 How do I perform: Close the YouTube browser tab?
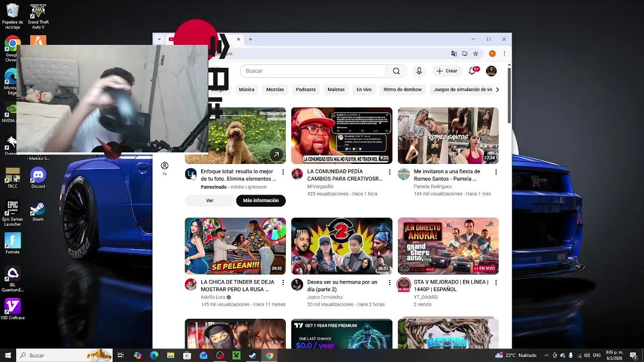coord(238,39)
